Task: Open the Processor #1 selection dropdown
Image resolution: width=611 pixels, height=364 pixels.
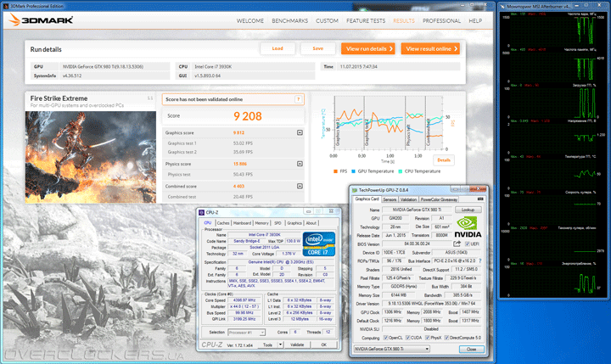Action: pyautogui.click(x=246, y=333)
